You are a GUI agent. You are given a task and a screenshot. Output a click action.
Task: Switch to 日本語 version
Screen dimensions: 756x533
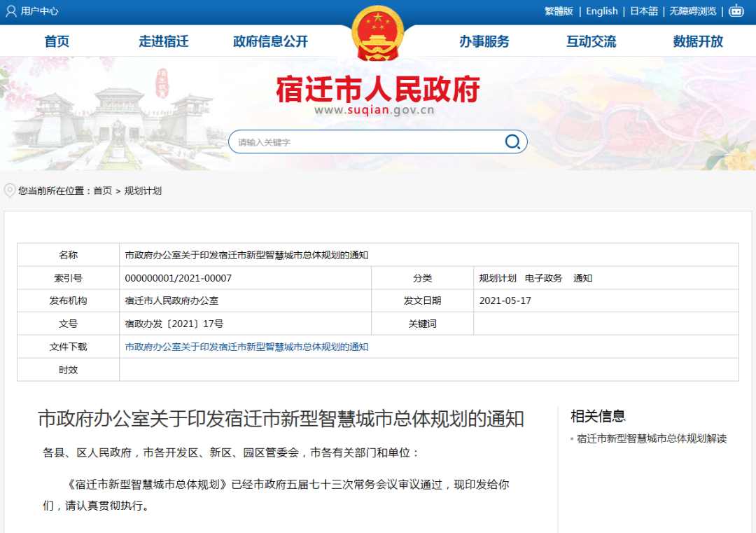click(644, 11)
